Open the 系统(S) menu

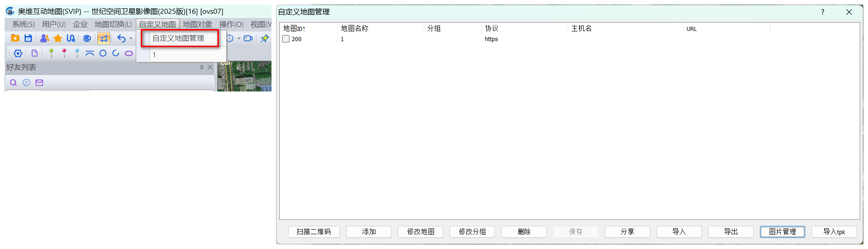pyautogui.click(x=24, y=24)
